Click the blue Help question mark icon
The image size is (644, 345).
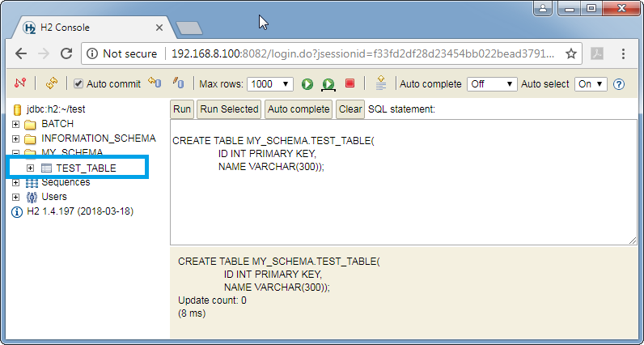point(619,84)
